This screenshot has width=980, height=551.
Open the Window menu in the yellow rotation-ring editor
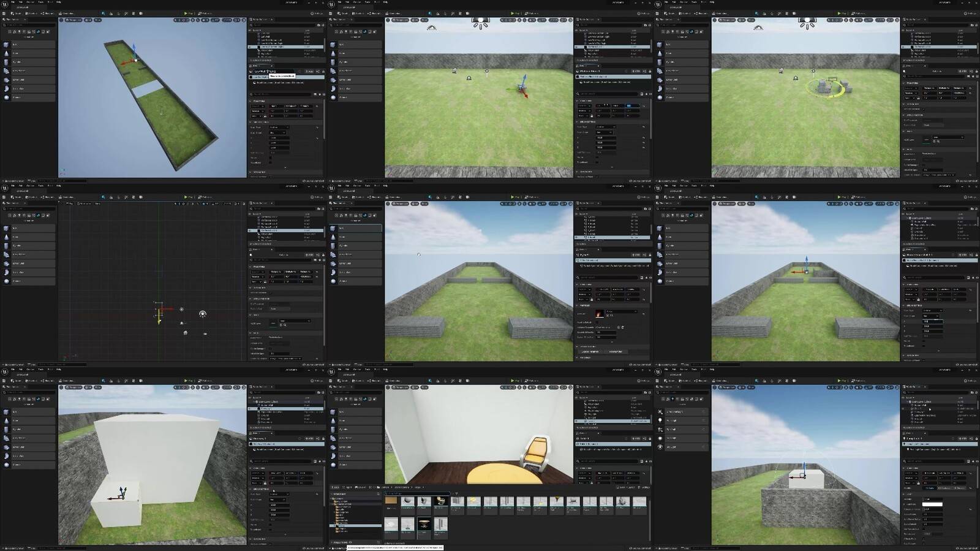point(683,2)
